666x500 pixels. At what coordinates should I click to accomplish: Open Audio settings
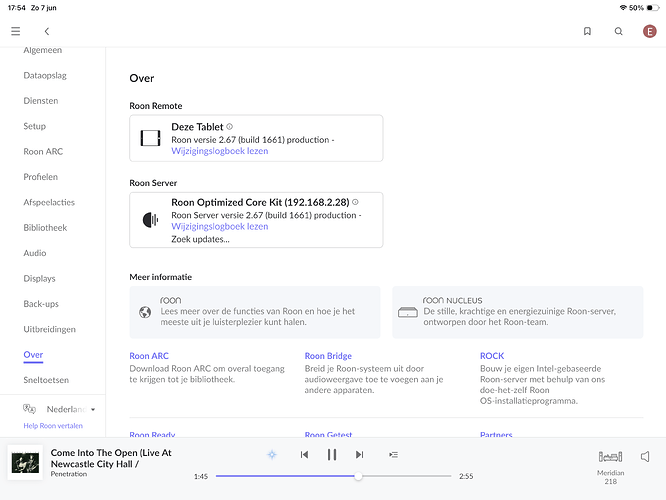35,253
